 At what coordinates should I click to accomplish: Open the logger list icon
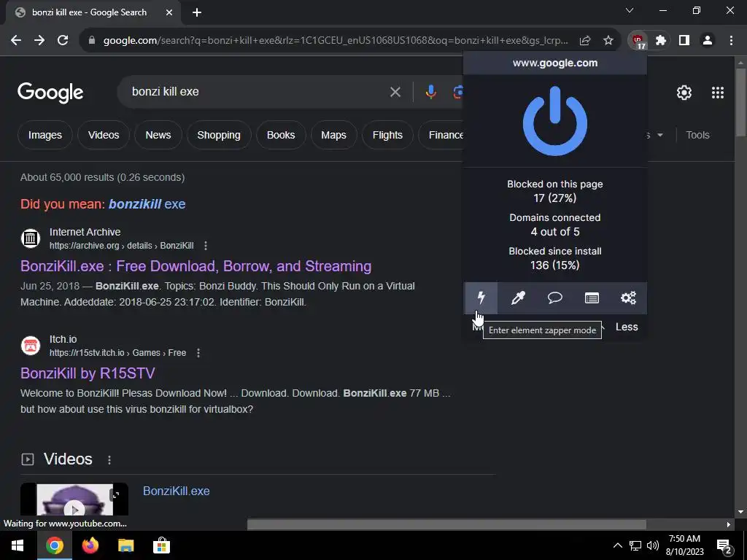click(592, 298)
